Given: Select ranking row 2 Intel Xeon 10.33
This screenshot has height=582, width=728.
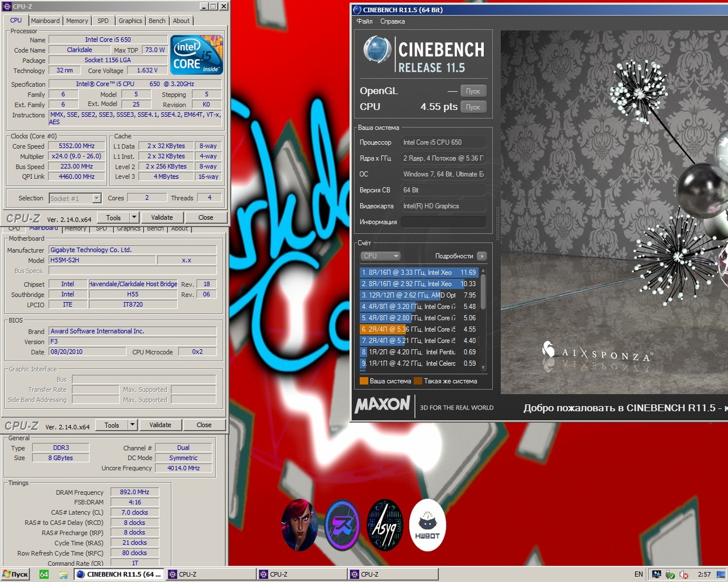Looking at the screenshot, I should pyautogui.click(x=419, y=284).
